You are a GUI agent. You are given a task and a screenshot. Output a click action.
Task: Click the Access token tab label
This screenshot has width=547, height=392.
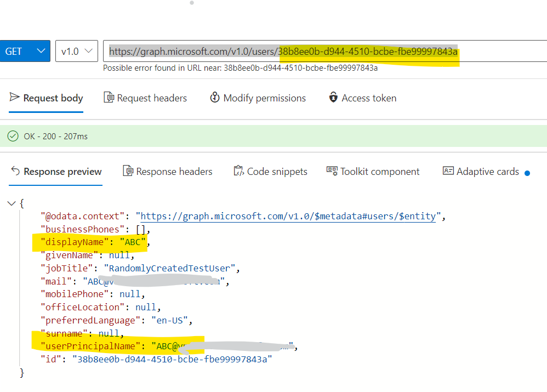(x=368, y=98)
